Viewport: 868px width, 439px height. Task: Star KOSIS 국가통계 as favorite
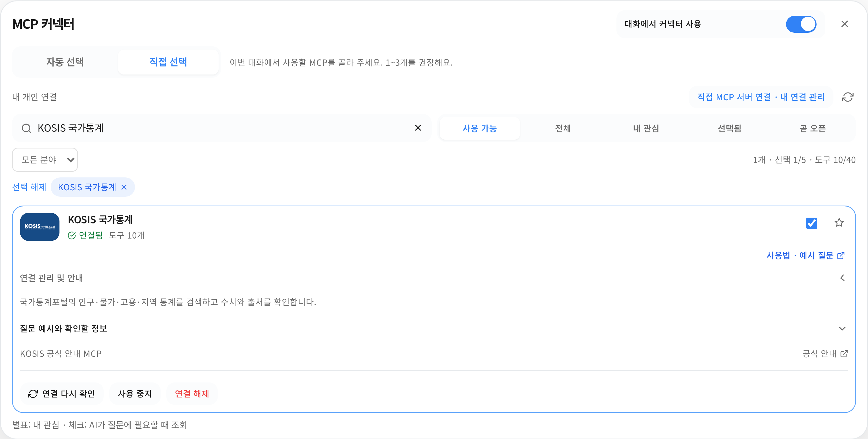[839, 222]
